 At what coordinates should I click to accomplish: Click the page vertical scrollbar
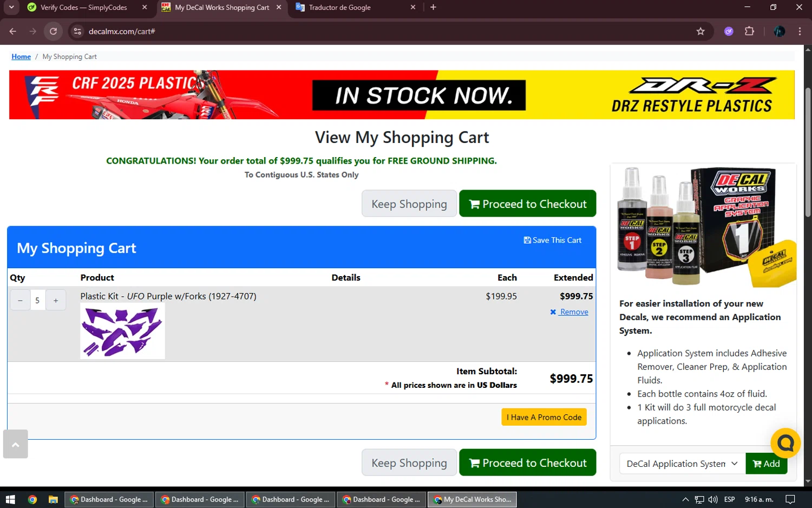808,152
